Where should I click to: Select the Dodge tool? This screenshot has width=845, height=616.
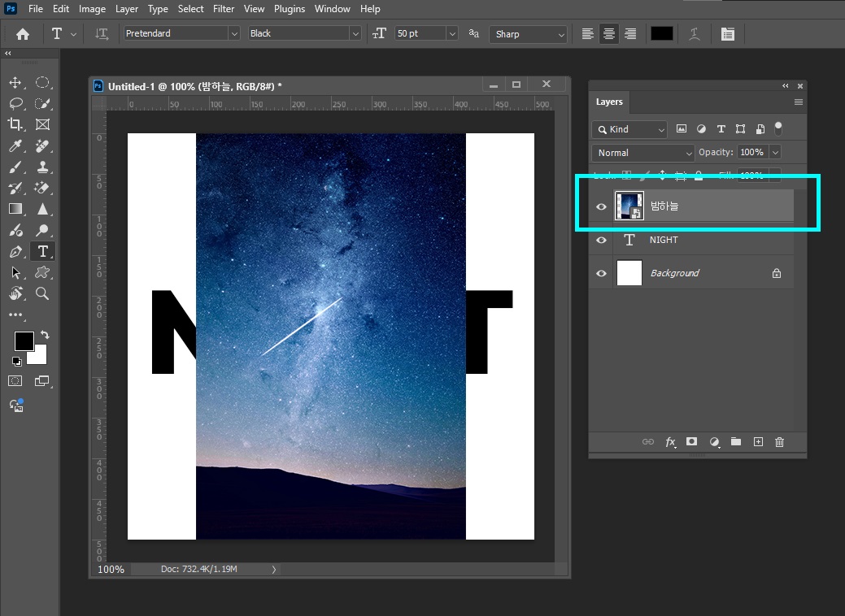pos(42,231)
